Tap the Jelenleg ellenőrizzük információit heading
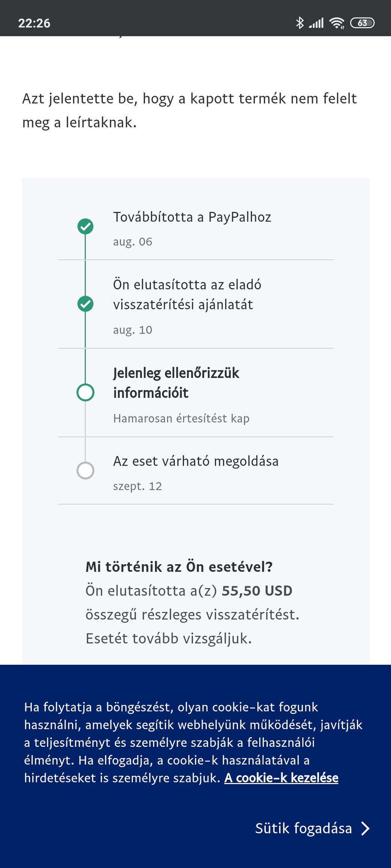Screen dimensions: 391x868 176,383
